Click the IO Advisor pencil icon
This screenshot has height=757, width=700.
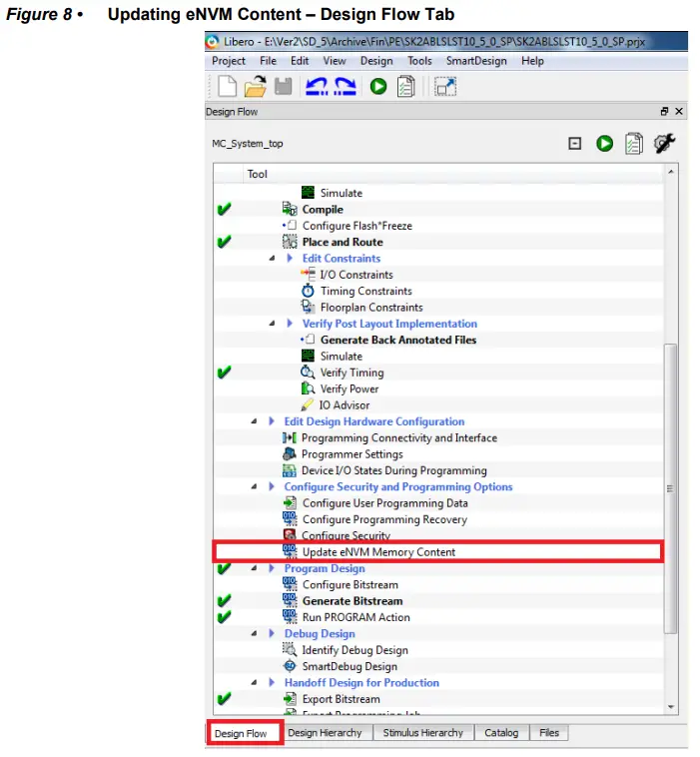(307, 404)
